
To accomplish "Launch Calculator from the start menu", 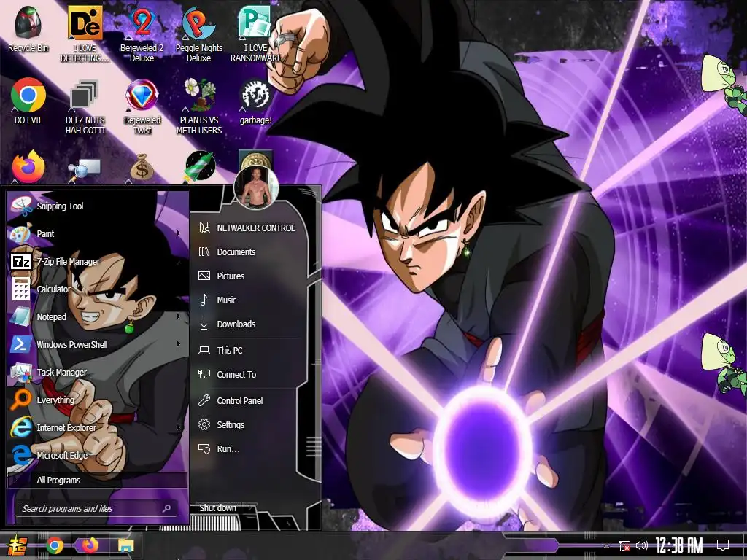I will click(x=97, y=289).
